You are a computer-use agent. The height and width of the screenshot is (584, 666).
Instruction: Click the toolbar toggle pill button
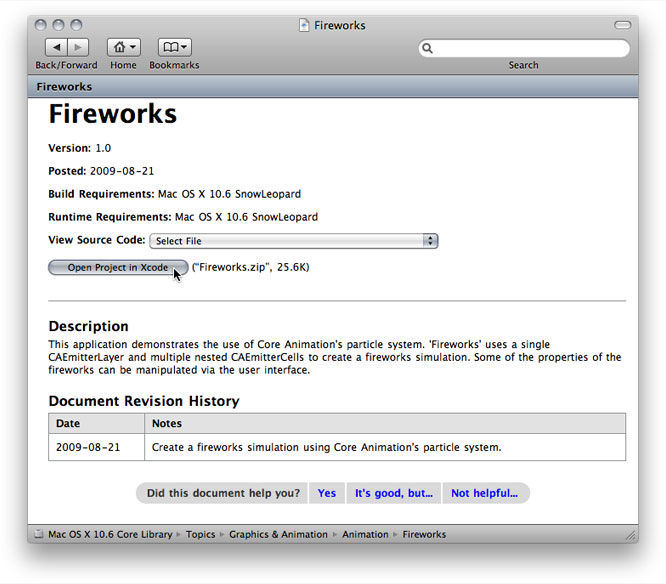pyautogui.click(x=622, y=25)
